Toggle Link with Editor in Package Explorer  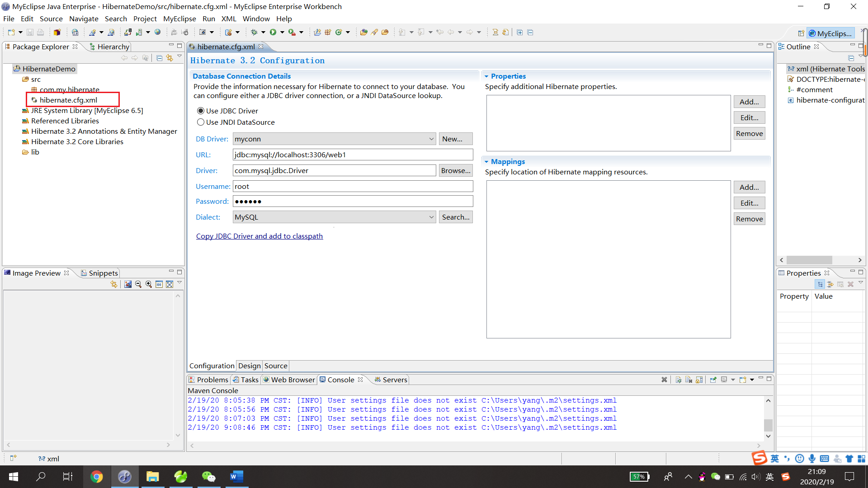170,58
